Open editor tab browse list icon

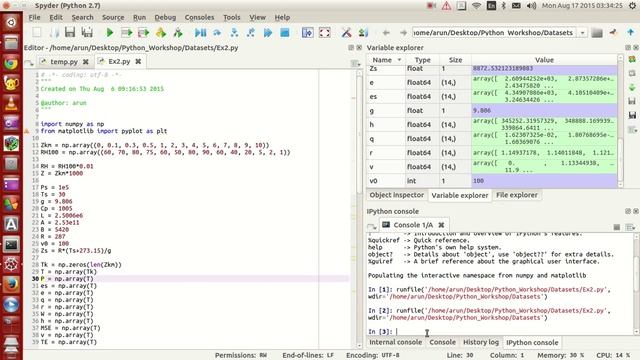(29, 63)
